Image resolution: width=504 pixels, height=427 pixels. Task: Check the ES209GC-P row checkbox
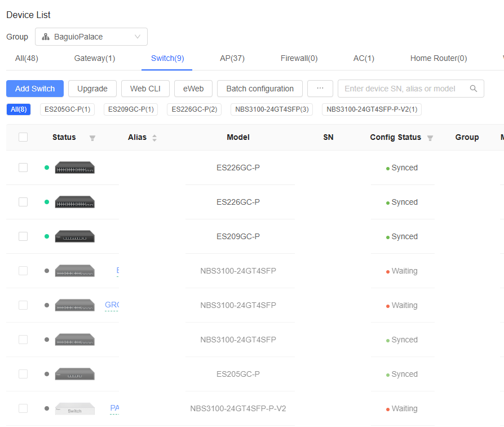pyautogui.click(x=23, y=236)
